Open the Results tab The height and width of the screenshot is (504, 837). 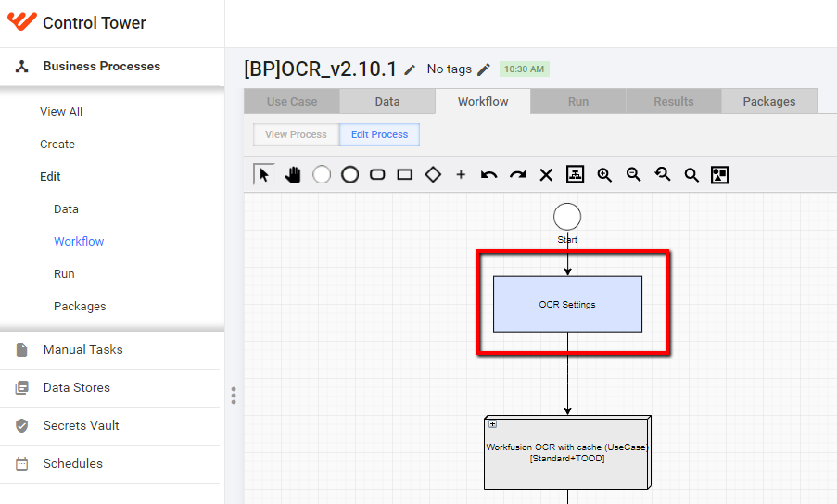[674, 101]
